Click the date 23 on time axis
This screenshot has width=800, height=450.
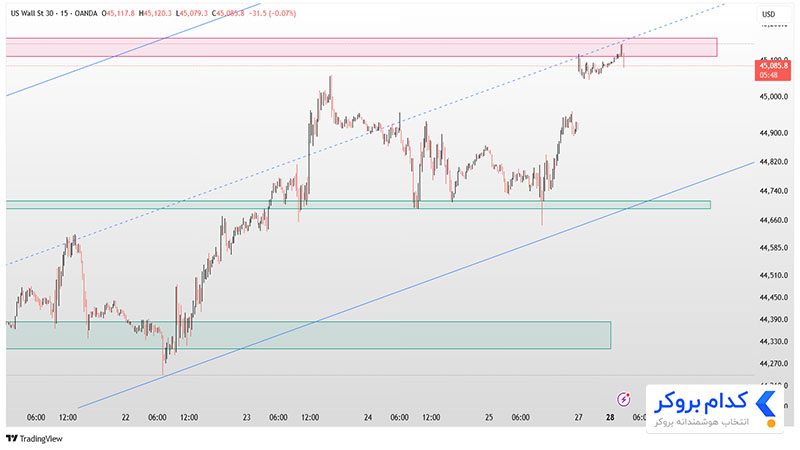tap(246, 417)
